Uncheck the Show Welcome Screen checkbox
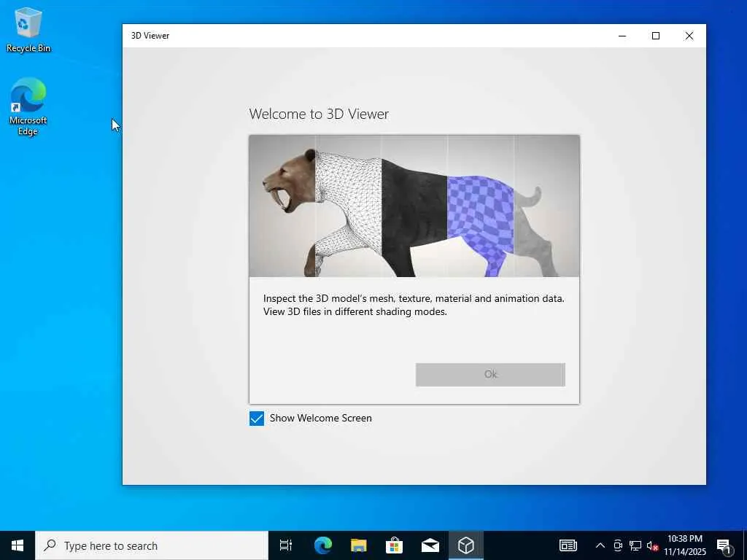The height and width of the screenshot is (560, 747). 257,418
